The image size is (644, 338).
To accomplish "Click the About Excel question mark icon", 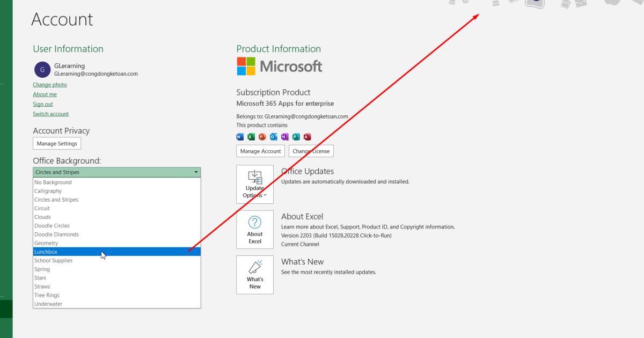I will (x=254, y=224).
